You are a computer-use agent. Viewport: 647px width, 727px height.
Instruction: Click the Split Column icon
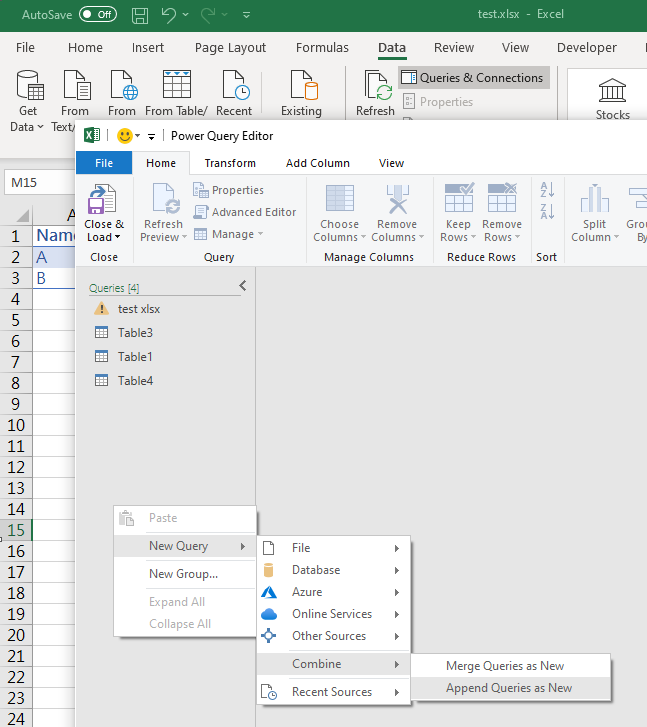[x=595, y=199]
